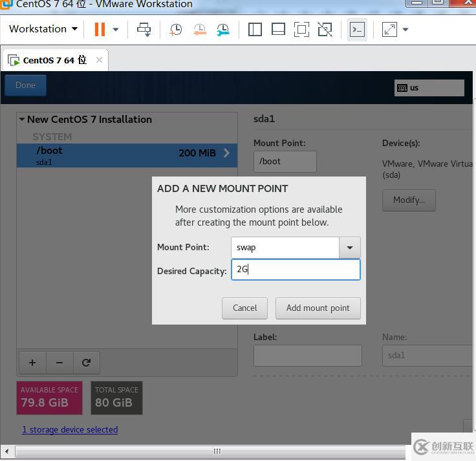The height and width of the screenshot is (461, 476).
Task: Reload storage configuration from disk
Action: [86, 363]
